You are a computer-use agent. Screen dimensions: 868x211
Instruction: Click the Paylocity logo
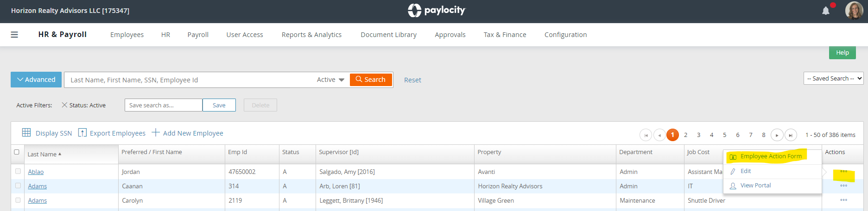click(x=436, y=10)
